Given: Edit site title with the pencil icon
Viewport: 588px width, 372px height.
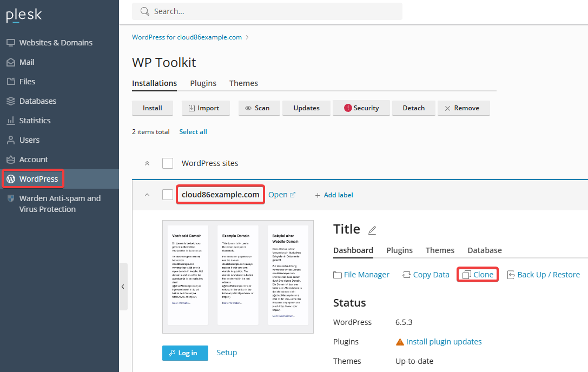Looking at the screenshot, I should (x=372, y=230).
